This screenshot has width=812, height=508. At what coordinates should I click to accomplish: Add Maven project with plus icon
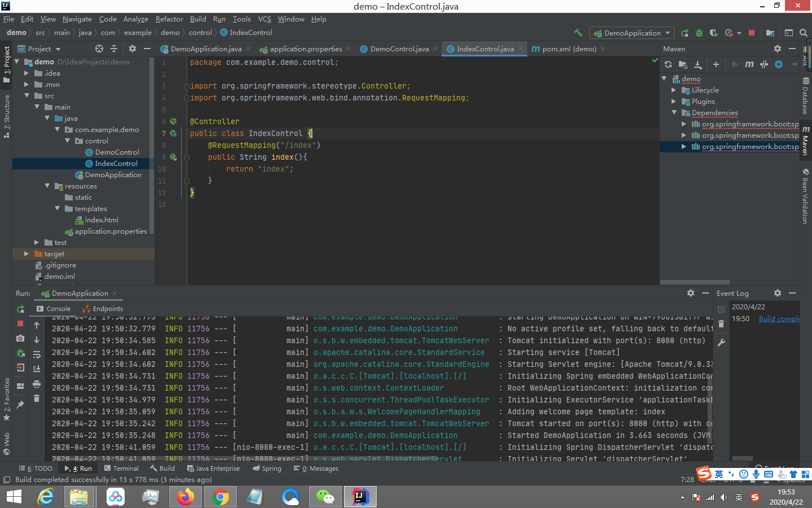[x=716, y=64]
